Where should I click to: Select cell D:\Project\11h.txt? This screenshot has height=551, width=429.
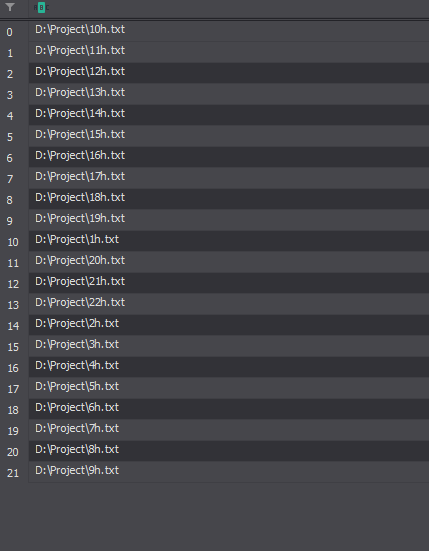tap(229, 52)
